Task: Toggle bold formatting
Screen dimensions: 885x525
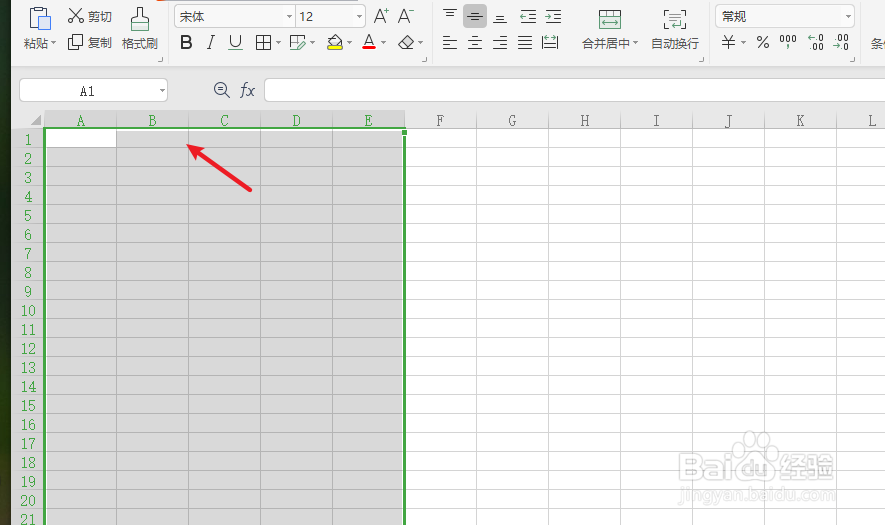Action: click(186, 42)
